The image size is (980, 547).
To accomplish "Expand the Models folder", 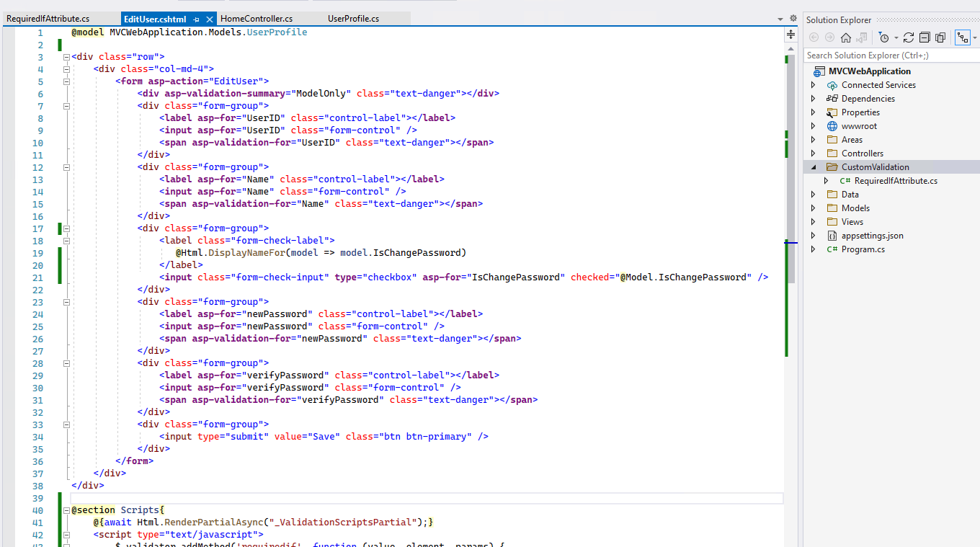I will click(x=811, y=208).
